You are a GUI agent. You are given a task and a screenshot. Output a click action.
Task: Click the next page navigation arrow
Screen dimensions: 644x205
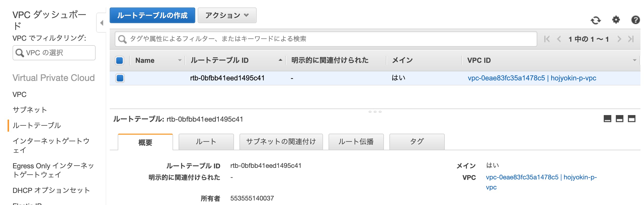point(620,39)
